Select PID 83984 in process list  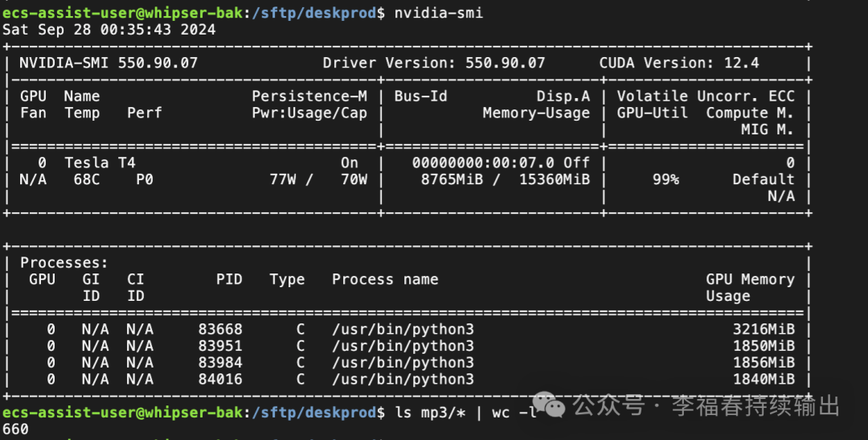point(220,362)
